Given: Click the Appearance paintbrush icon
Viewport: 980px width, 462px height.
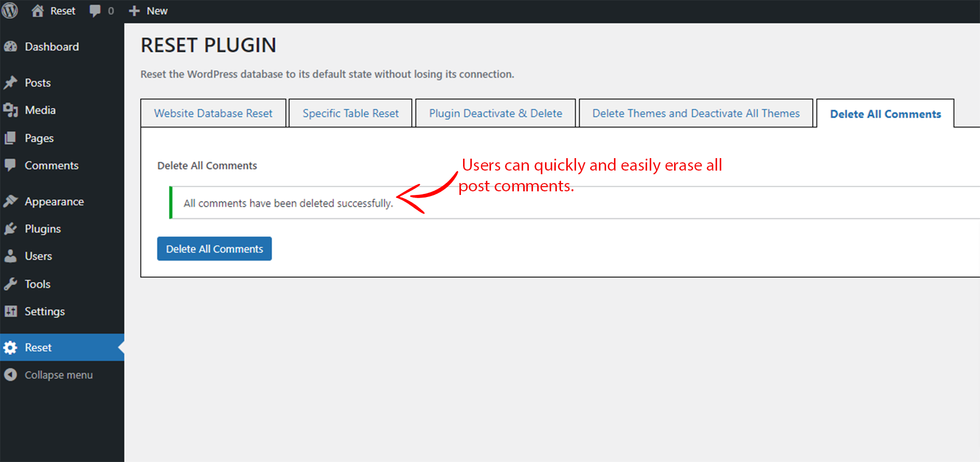Looking at the screenshot, I should pos(10,201).
